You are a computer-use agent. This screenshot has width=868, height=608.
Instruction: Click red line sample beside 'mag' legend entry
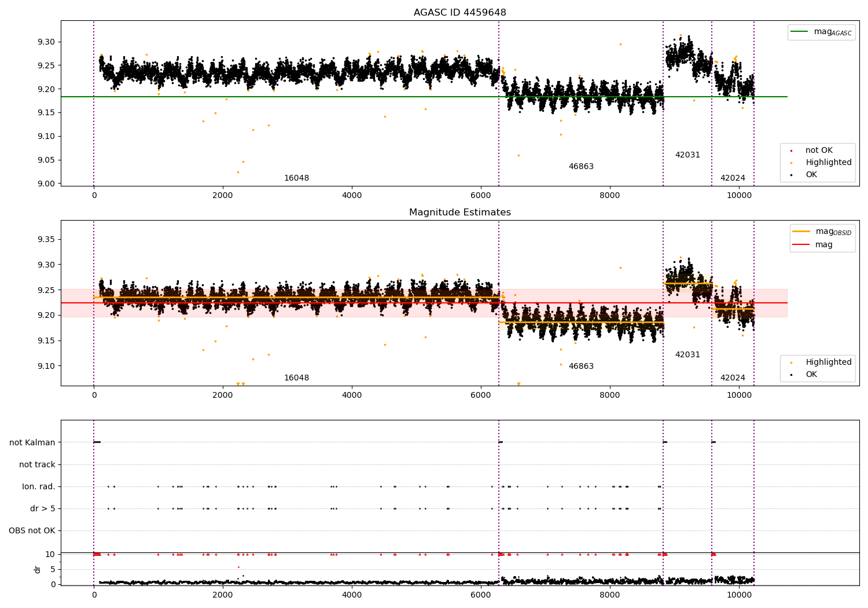801,245
